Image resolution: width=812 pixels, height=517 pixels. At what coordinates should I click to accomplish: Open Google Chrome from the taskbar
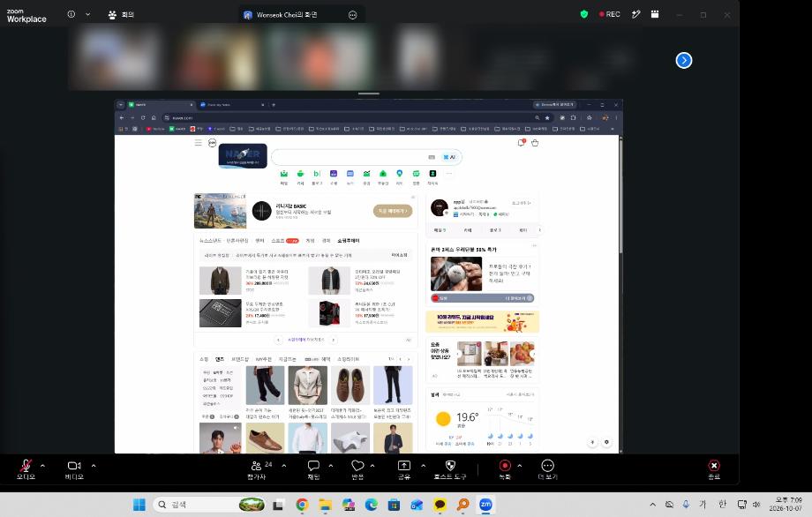click(302, 505)
